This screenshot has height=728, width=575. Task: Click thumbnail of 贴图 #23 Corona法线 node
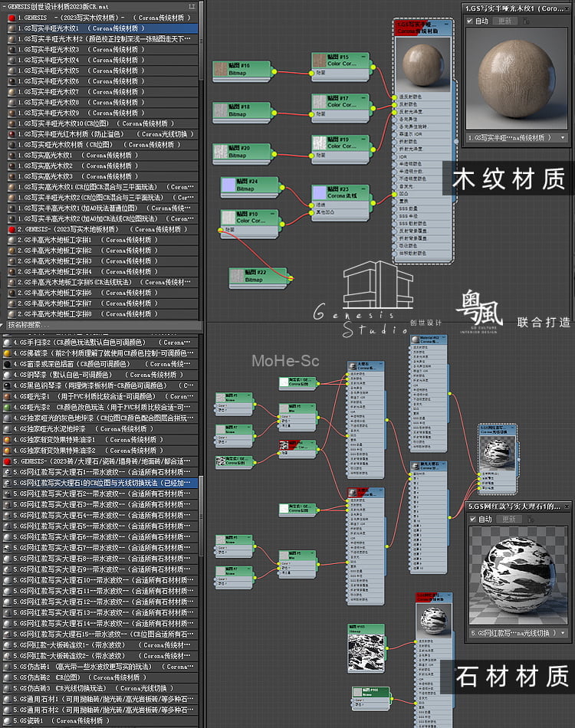320,192
